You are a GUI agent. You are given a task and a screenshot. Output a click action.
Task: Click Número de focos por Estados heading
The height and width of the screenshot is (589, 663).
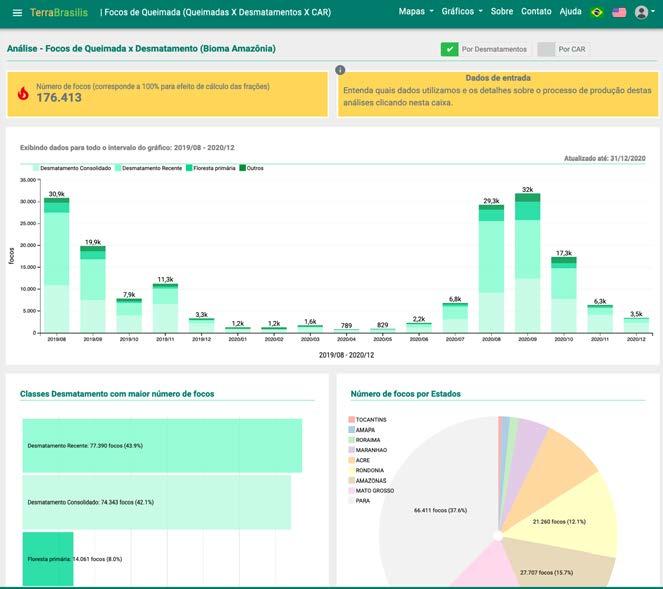coord(405,394)
